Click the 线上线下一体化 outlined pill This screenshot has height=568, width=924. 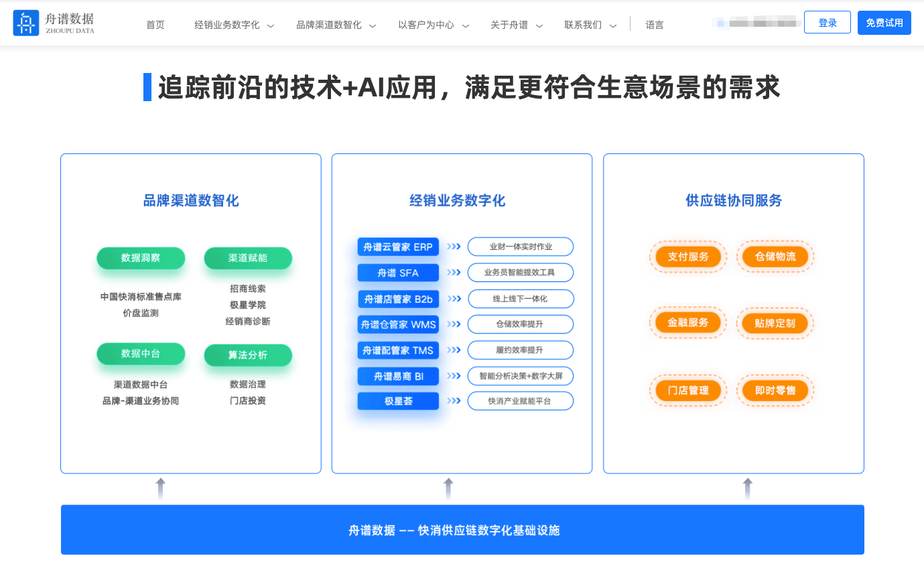[x=521, y=299]
